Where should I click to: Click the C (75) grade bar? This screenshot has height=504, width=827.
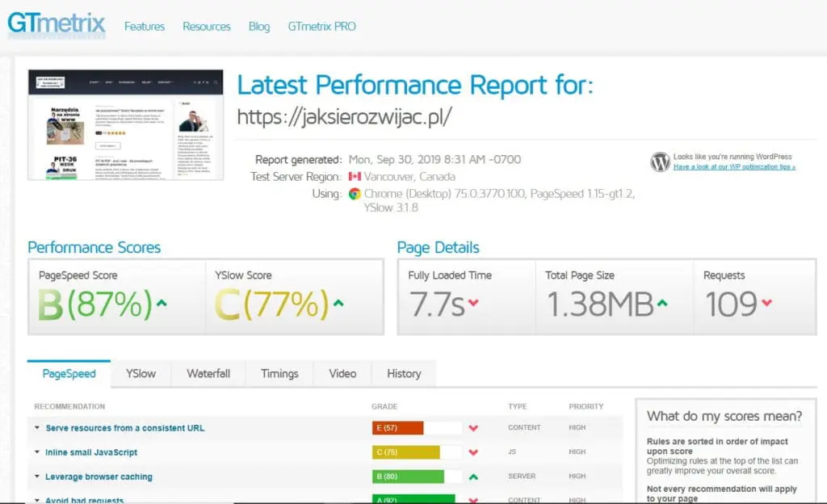click(417, 451)
